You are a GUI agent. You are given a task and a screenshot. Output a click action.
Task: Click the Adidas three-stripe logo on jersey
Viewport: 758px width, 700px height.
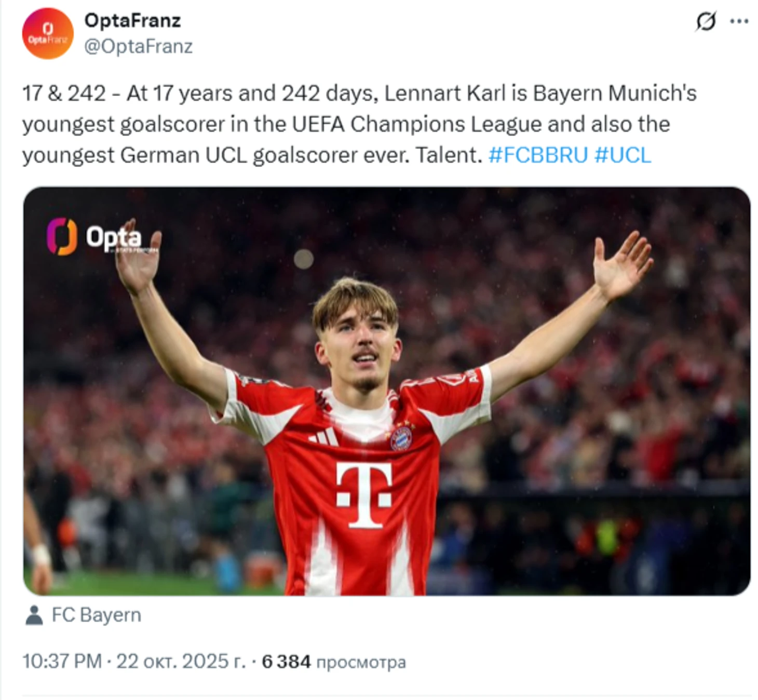326,437
